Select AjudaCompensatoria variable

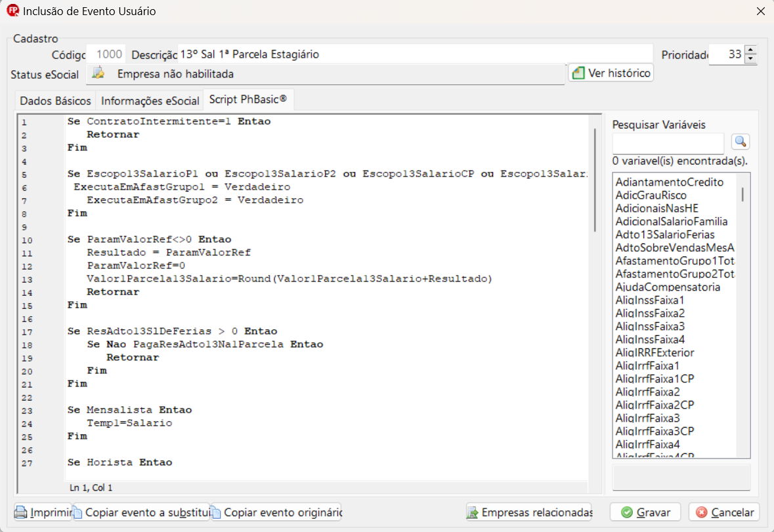pos(668,287)
